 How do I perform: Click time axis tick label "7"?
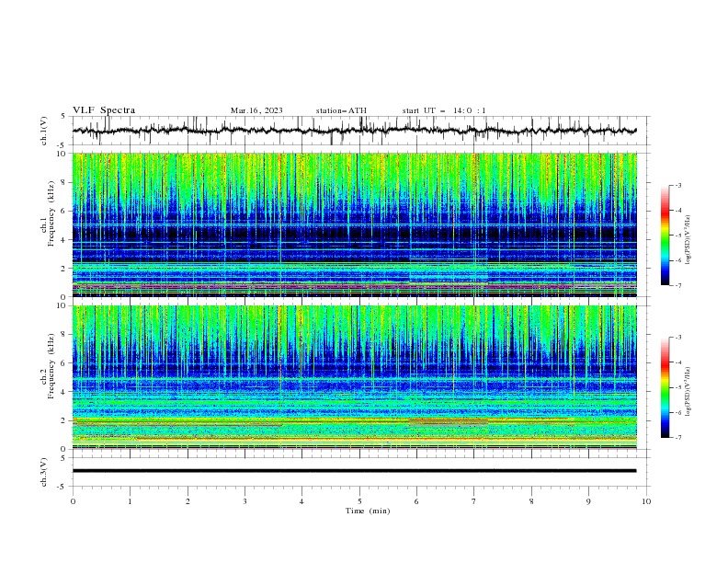coord(474,501)
